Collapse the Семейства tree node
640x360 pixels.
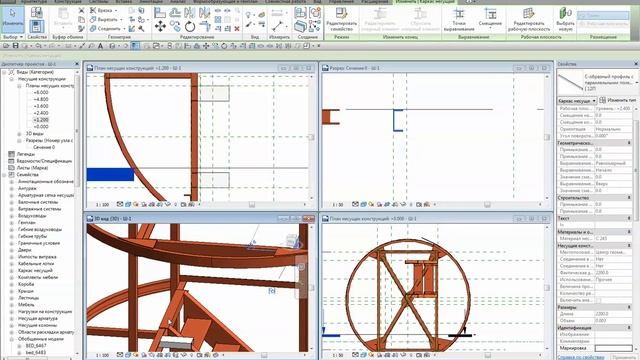[x=4, y=175]
